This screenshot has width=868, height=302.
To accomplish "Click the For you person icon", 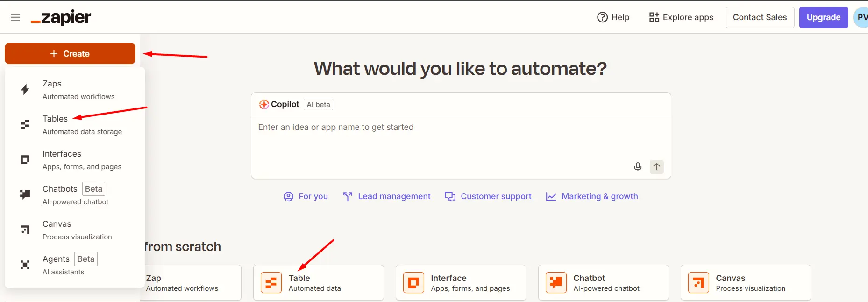I will [x=289, y=196].
